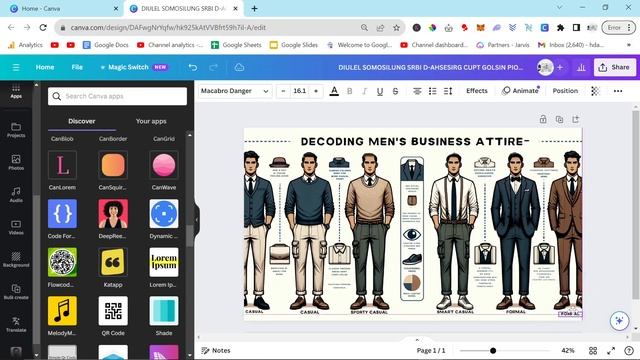Viewport: 640px width, 360px height.
Task: Expand the page thumbnails strip
Action: click(x=417, y=339)
